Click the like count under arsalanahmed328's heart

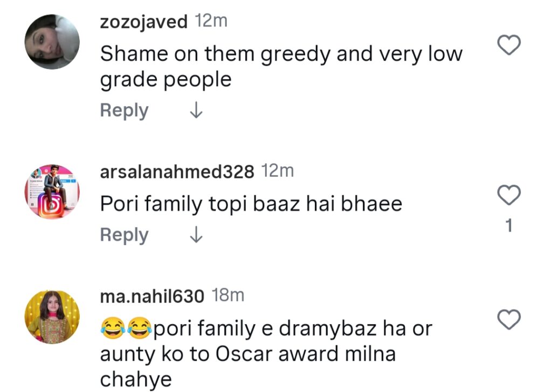[x=508, y=226]
